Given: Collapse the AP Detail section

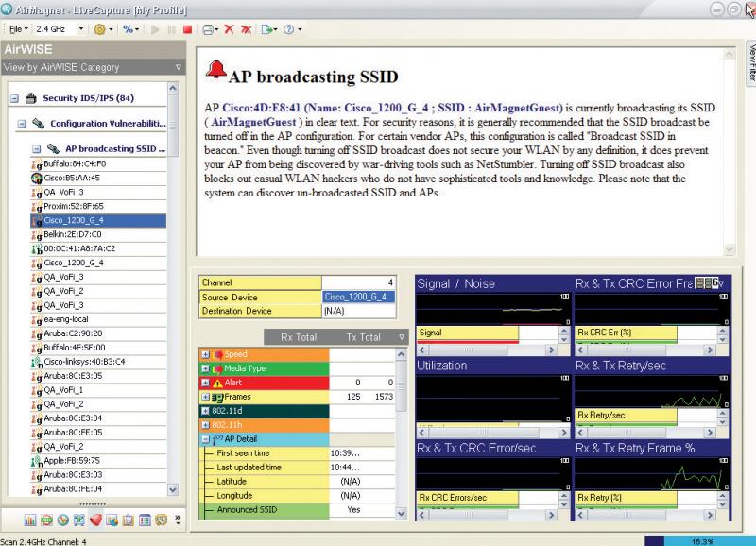Looking at the screenshot, I should coord(205,439).
